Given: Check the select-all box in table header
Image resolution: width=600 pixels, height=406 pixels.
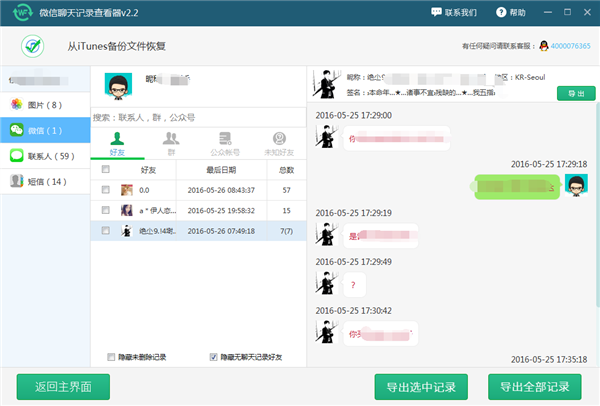Looking at the screenshot, I should [x=106, y=169].
